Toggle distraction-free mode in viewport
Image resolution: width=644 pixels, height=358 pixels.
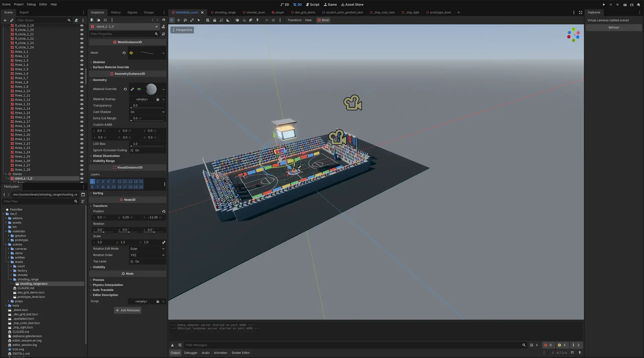(x=581, y=12)
